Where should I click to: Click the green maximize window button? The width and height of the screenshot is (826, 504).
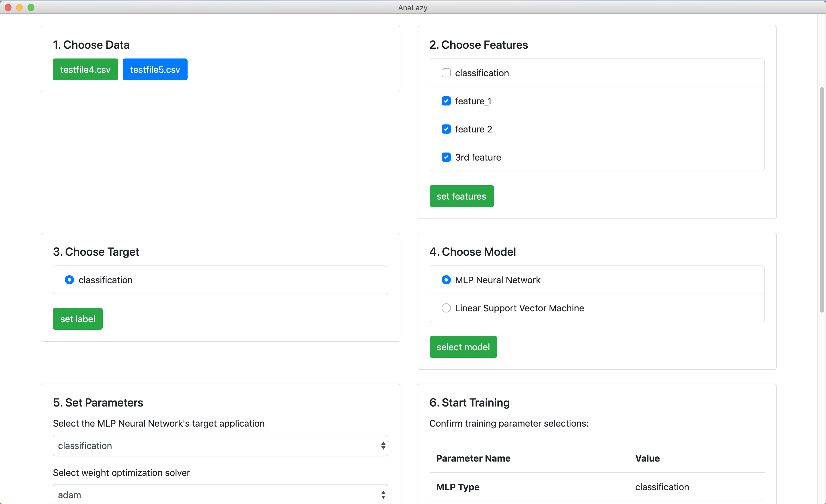tap(31, 7)
